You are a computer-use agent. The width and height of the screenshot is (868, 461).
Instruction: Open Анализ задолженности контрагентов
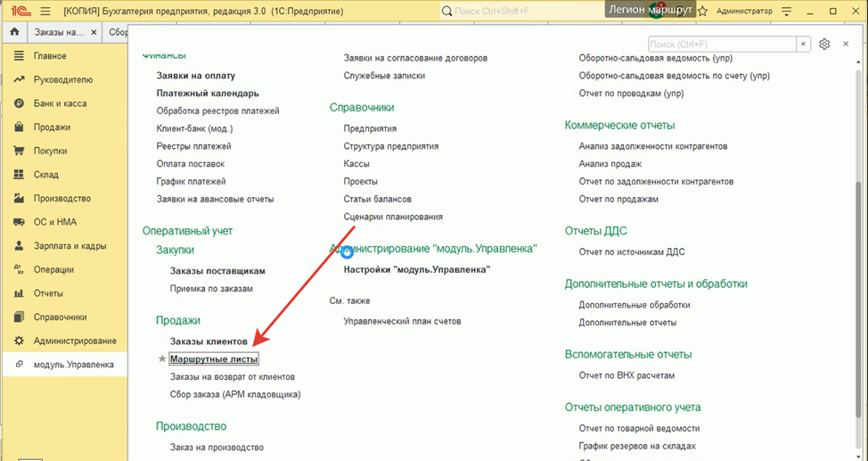653,146
